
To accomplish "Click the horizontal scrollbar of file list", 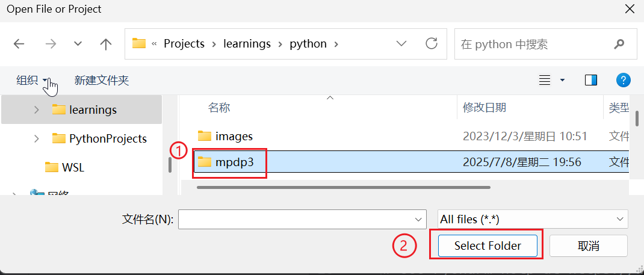I will pos(343,188).
